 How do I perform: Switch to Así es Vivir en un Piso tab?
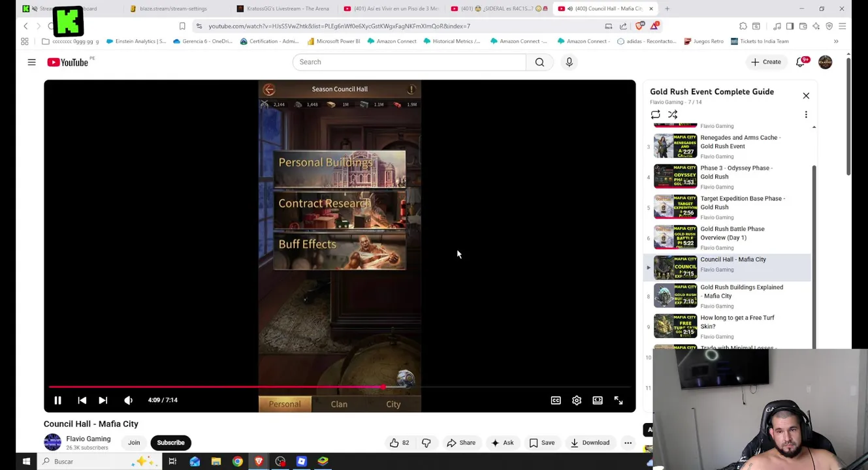[391, 8]
